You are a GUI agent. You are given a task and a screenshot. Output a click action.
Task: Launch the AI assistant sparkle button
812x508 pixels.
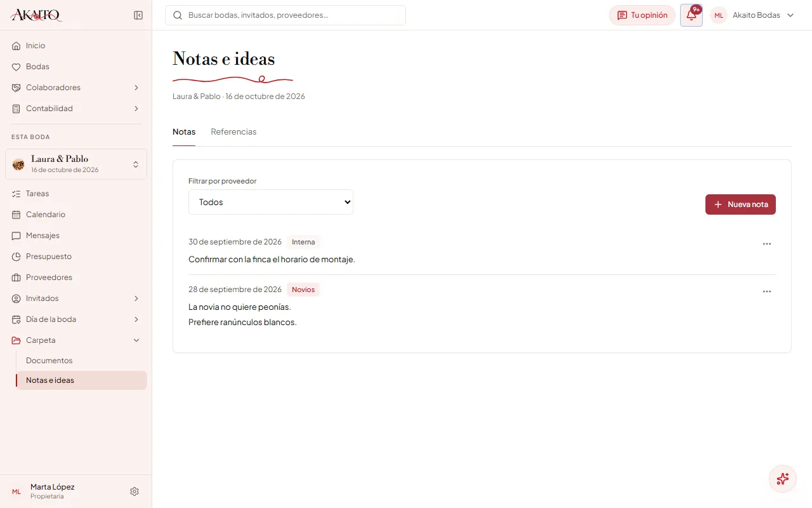coord(783,479)
